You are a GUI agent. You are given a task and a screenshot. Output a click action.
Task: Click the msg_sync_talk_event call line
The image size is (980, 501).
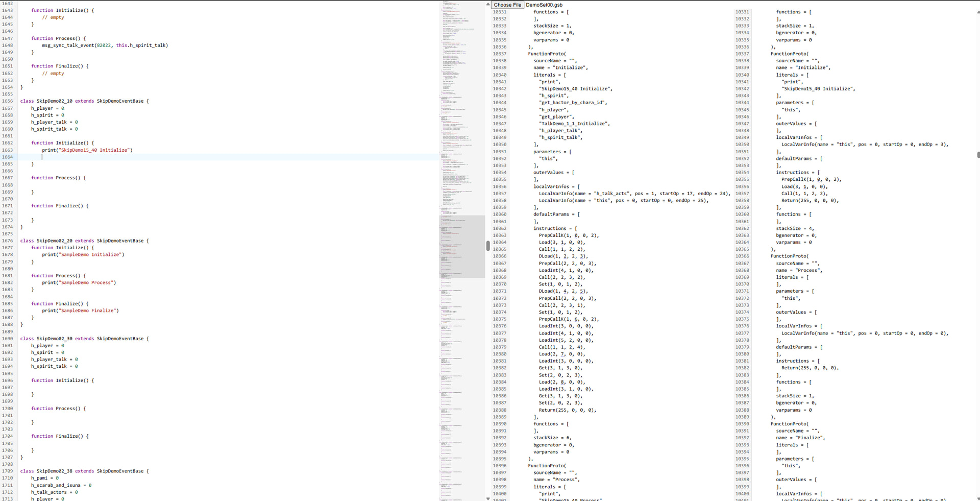pyautogui.click(x=105, y=45)
